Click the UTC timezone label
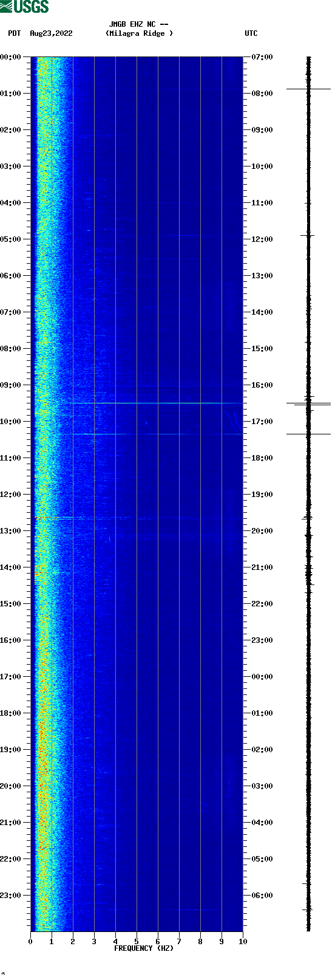The width and height of the screenshot is (335, 980). click(251, 33)
